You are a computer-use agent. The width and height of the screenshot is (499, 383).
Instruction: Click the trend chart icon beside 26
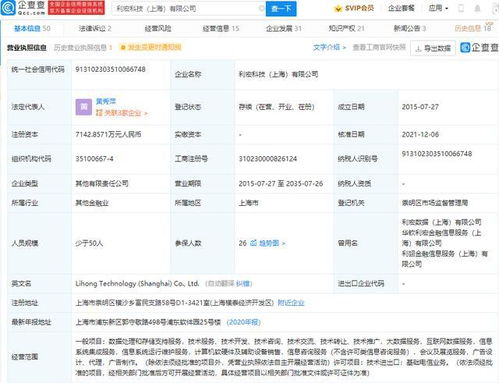point(253,243)
